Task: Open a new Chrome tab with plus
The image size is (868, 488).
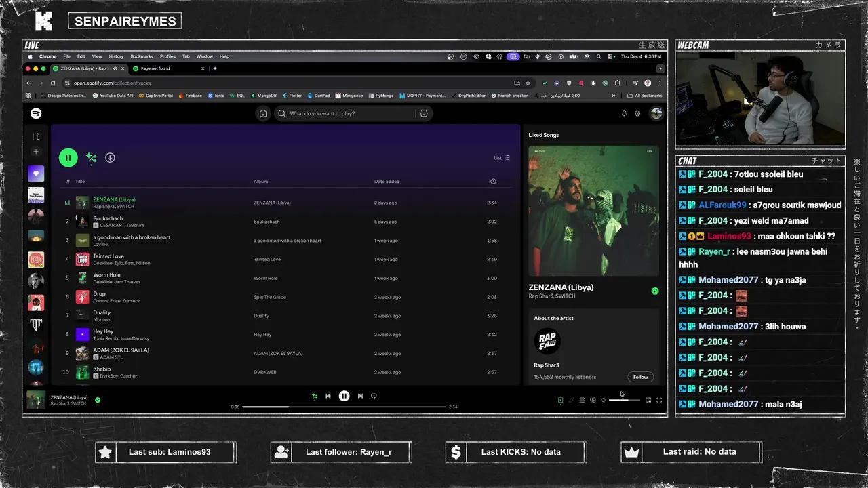Action: pyautogui.click(x=215, y=68)
